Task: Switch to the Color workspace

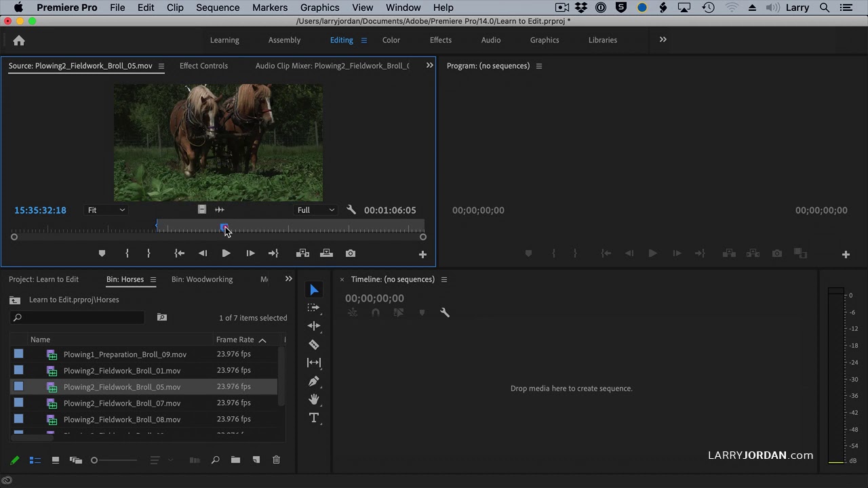Action: tap(391, 40)
